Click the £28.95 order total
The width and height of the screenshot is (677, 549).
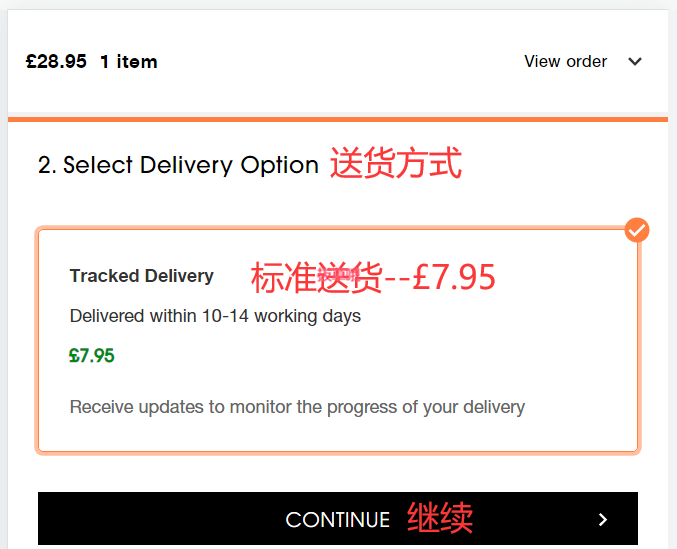tap(56, 61)
